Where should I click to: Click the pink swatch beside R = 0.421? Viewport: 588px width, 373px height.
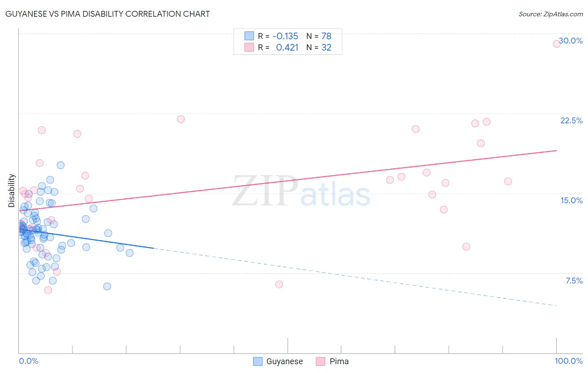(x=249, y=47)
